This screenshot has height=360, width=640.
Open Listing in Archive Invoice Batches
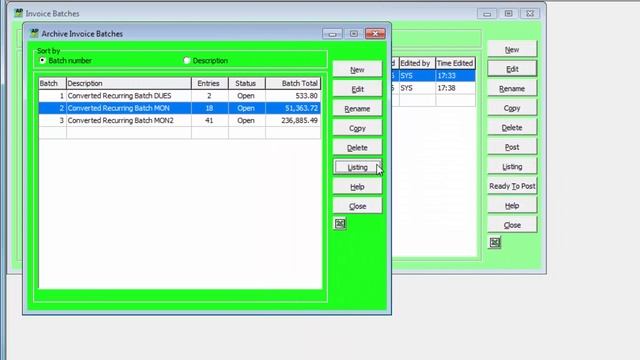coord(357,167)
